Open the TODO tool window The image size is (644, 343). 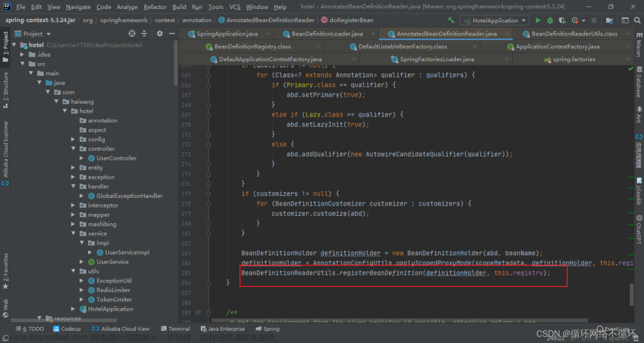coord(30,329)
